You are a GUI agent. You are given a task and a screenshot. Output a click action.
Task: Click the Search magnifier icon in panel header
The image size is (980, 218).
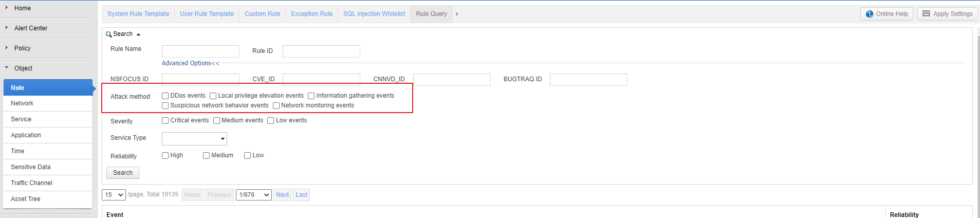(108, 34)
